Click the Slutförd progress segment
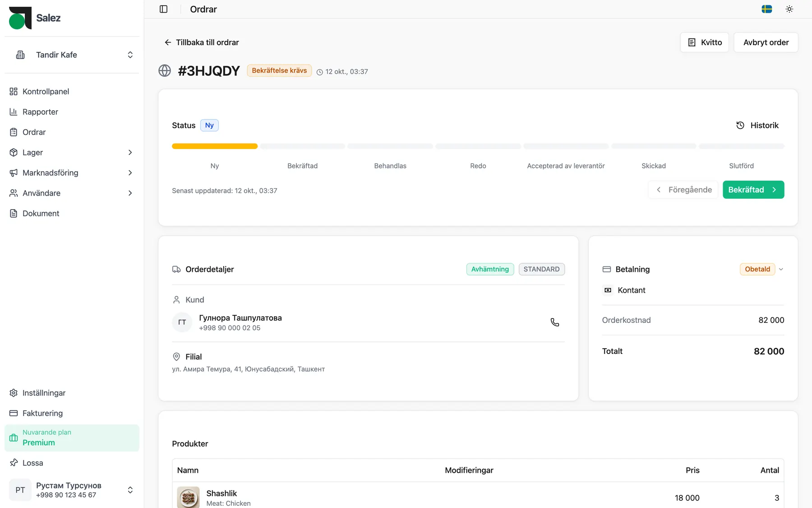Screen dimensions: 812x508 (742, 146)
